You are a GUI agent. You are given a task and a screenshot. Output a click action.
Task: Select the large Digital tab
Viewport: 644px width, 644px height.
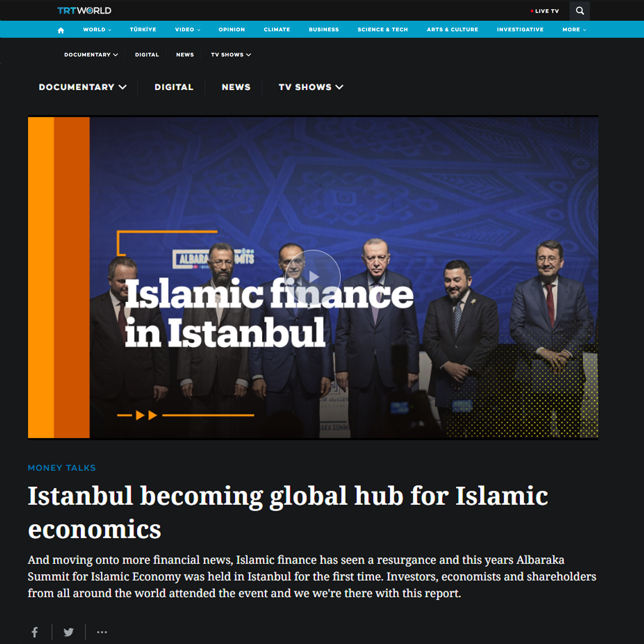pos(174,87)
